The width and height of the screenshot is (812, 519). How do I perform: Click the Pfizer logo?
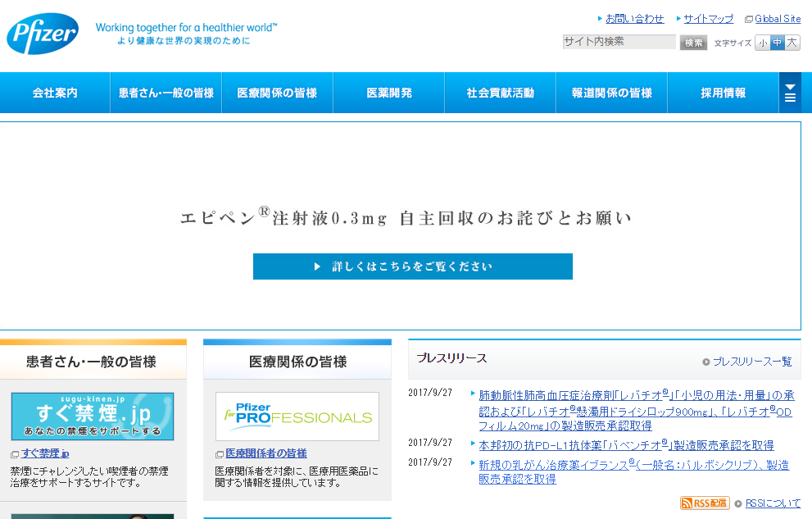point(43,34)
